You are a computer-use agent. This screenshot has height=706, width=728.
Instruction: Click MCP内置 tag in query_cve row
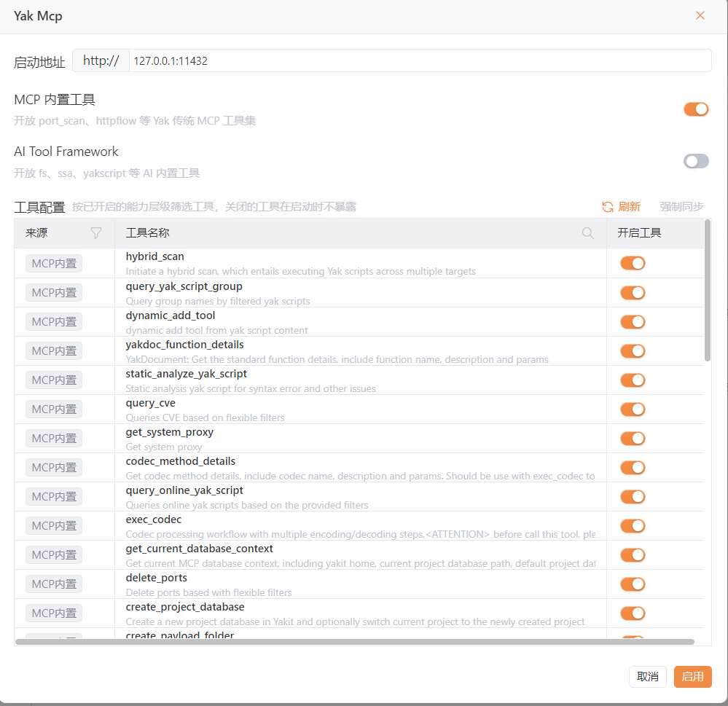coord(54,409)
